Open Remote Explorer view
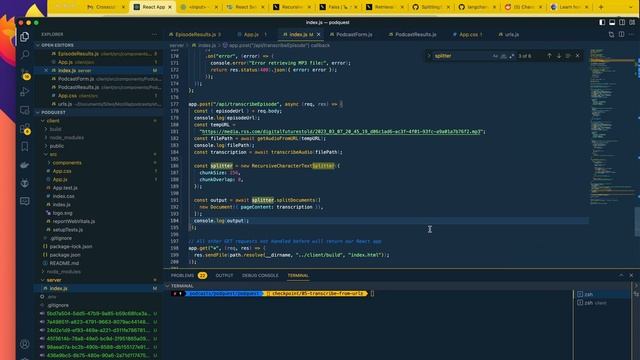 pos(24,110)
